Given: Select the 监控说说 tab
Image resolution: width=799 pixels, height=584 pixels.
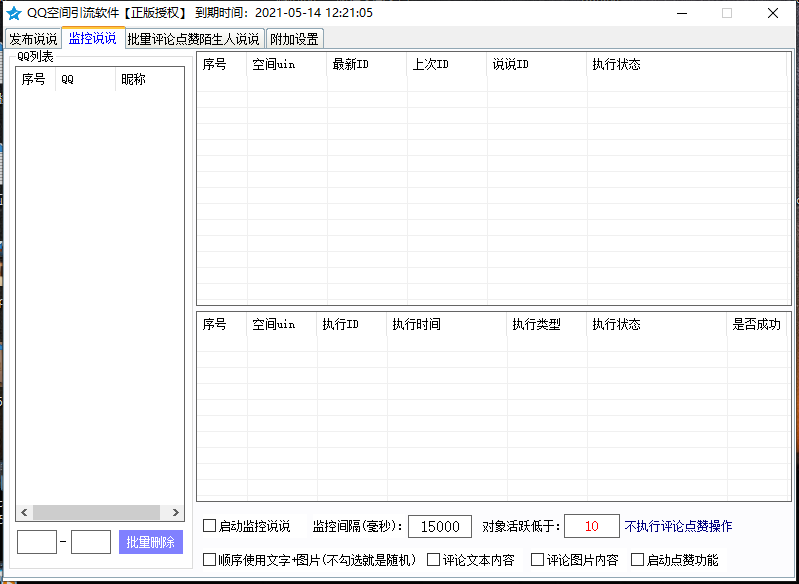Looking at the screenshot, I should [x=93, y=38].
